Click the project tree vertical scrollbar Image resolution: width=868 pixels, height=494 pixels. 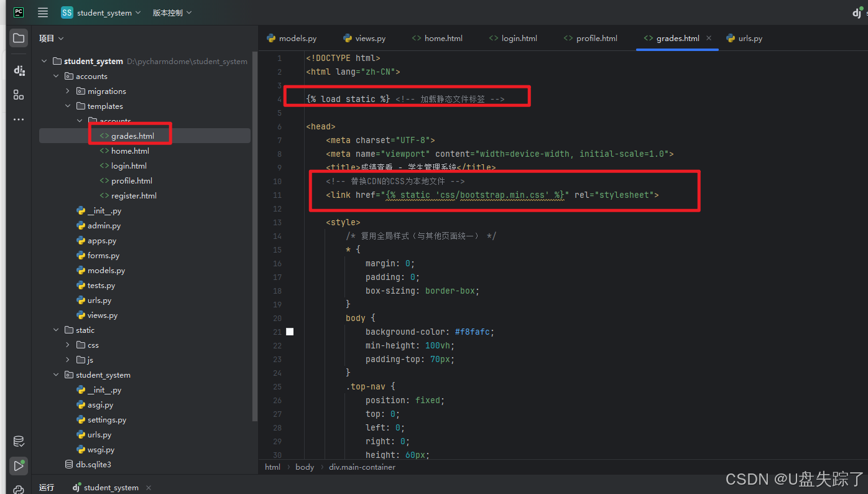coord(254,236)
